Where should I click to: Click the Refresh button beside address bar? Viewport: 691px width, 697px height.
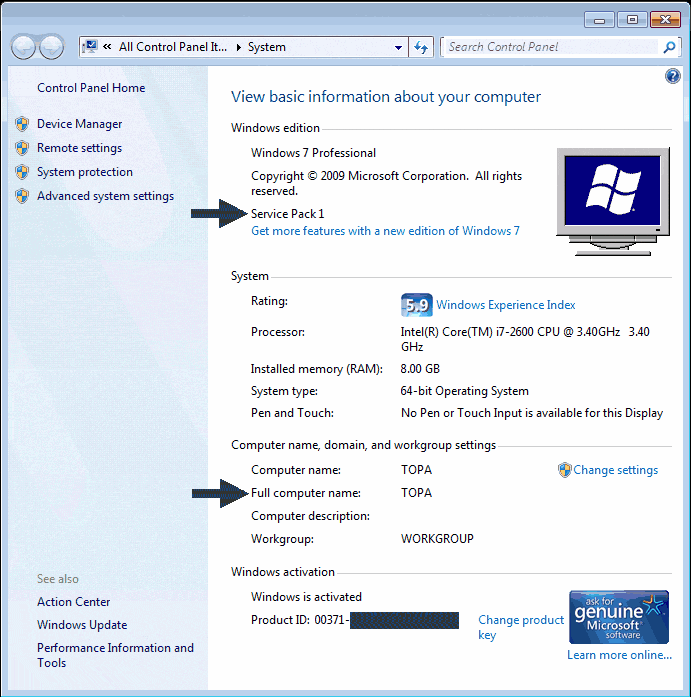pyautogui.click(x=421, y=47)
